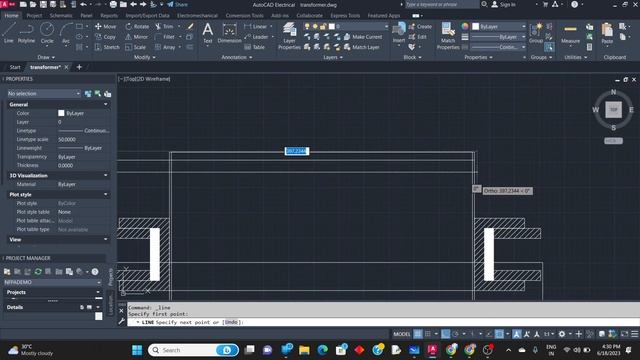Toggle Ortho mode in status bar
The image size is (640, 360).
[446, 334]
